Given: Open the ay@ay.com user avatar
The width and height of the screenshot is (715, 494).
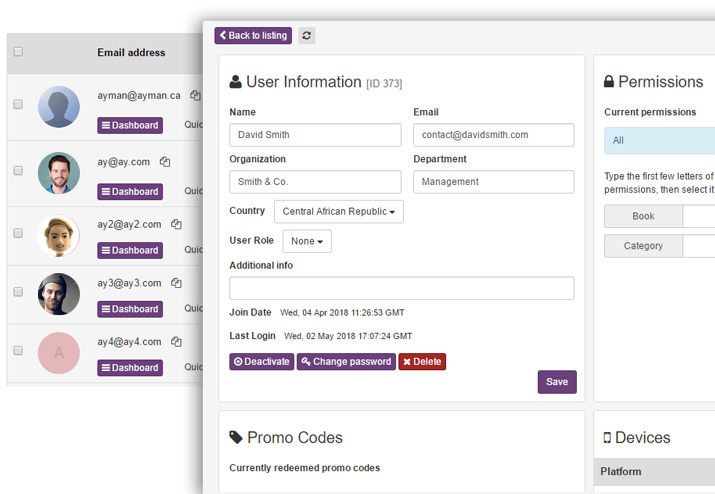Looking at the screenshot, I should pos(58,172).
